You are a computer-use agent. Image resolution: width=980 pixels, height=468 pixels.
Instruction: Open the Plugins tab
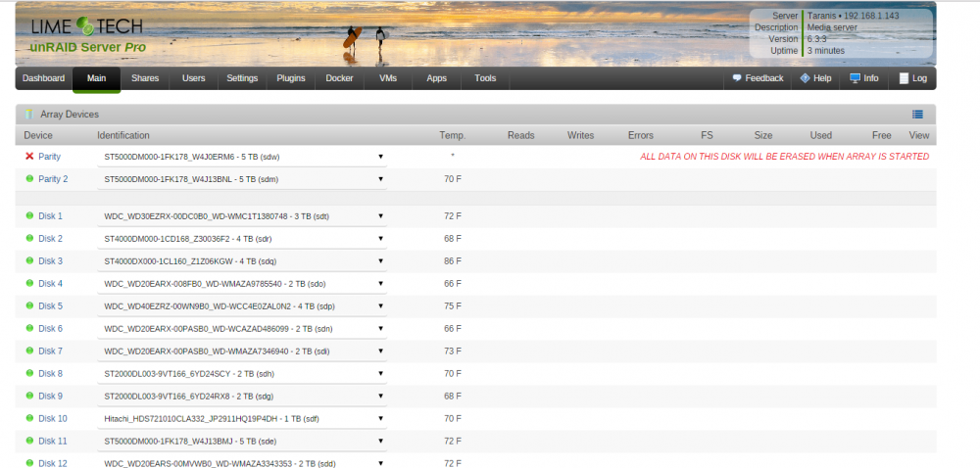[x=291, y=78]
